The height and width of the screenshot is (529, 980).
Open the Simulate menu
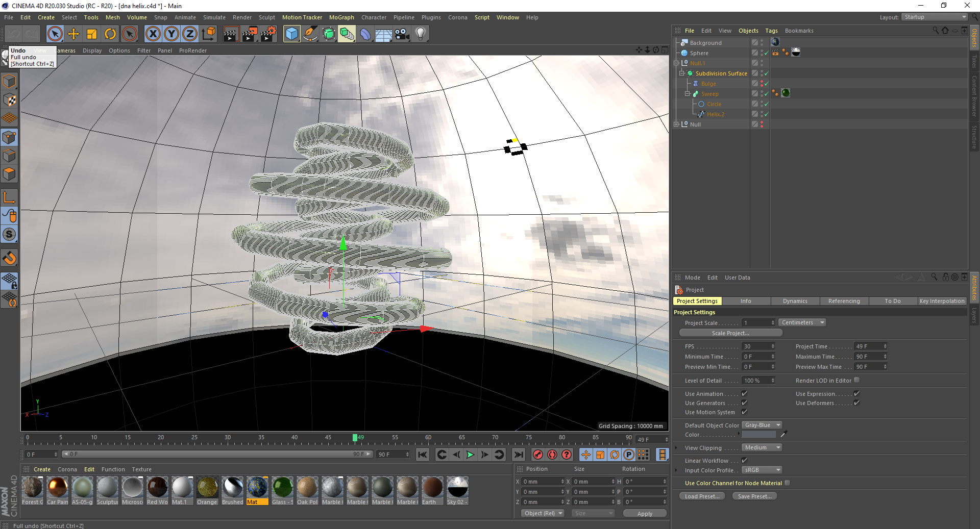pyautogui.click(x=214, y=17)
